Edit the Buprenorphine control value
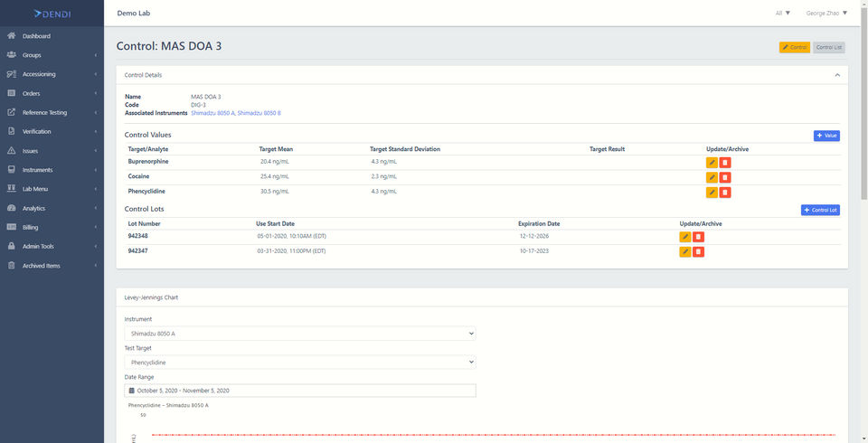This screenshot has width=868, height=443. tap(712, 162)
